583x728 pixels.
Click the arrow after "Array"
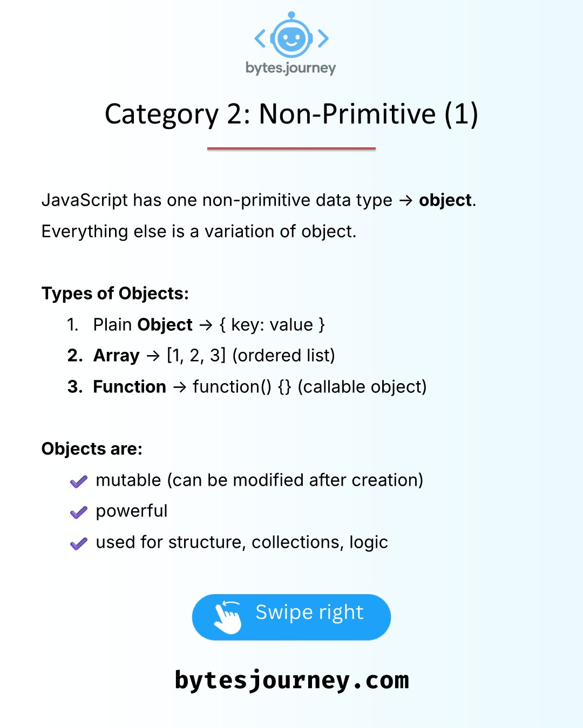click(x=153, y=356)
